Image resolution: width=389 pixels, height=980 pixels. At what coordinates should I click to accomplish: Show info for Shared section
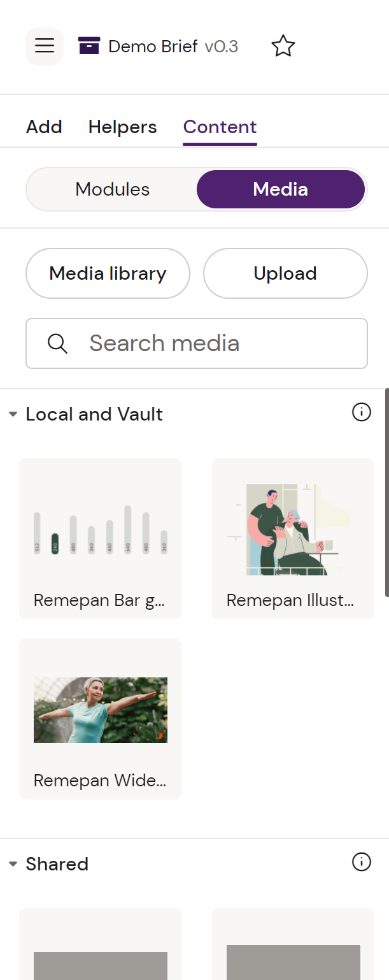(x=362, y=863)
